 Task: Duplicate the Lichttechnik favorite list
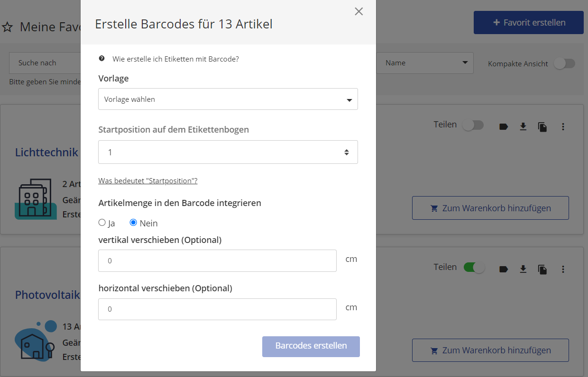coord(542,126)
